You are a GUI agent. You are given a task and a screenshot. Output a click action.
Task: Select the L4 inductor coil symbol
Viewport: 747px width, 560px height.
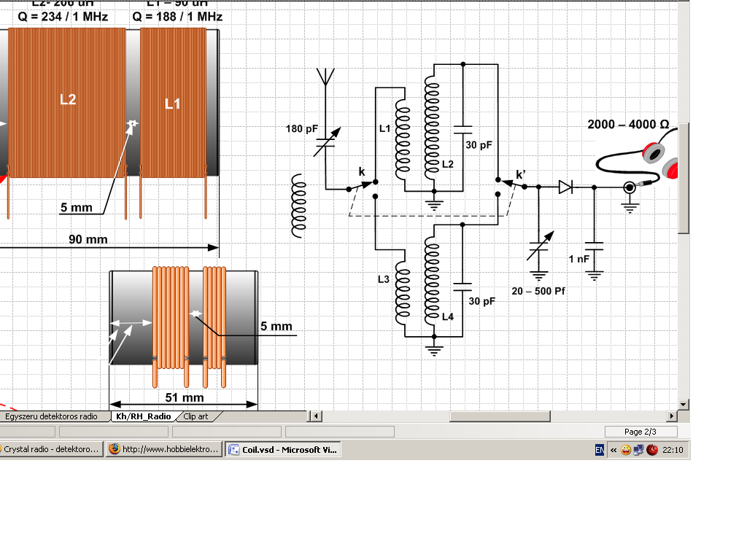432,280
